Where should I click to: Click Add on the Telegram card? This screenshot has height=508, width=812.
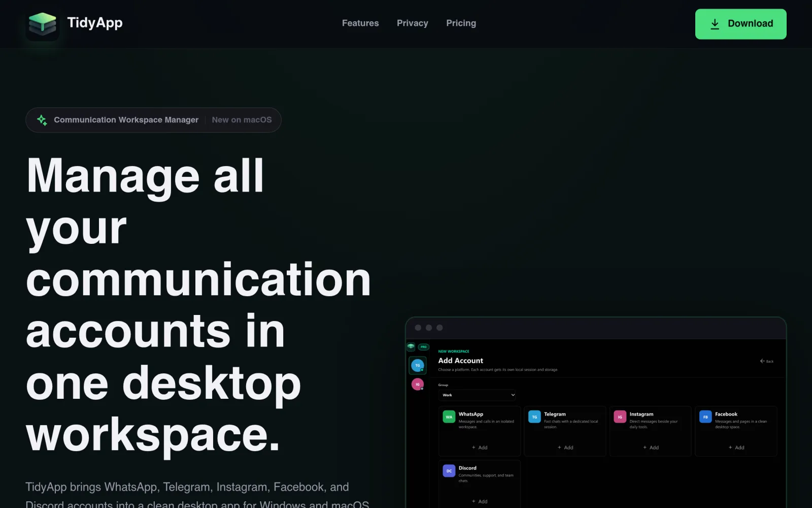565,448
